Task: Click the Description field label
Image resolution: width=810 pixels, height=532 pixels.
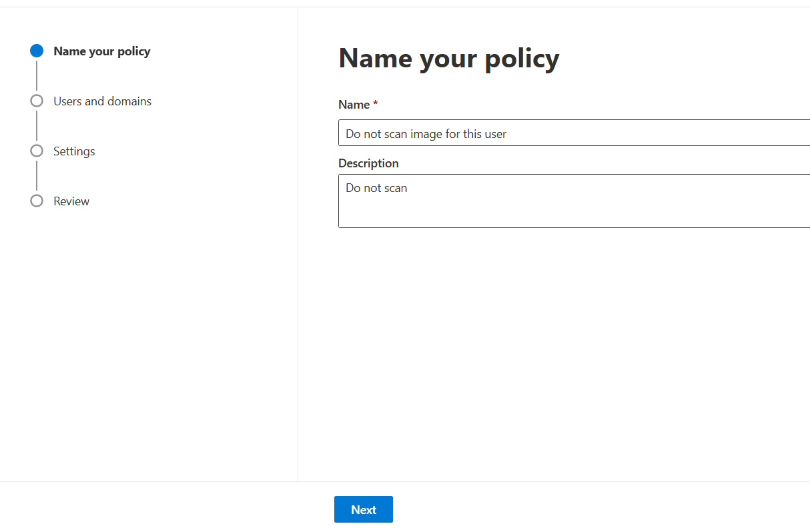Action: click(x=368, y=163)
